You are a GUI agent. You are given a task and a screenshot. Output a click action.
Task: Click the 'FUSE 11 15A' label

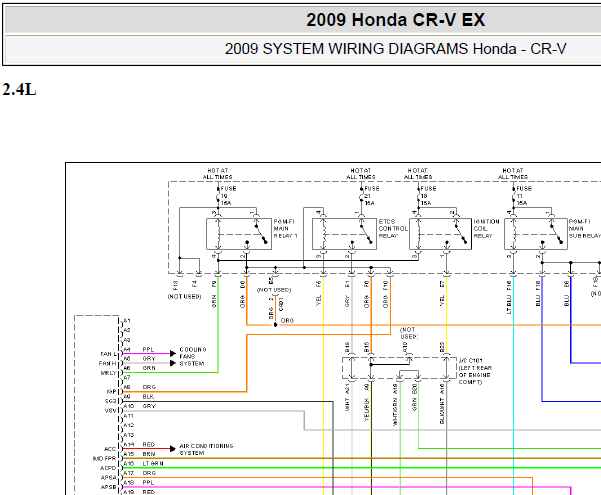tap(524, 196)
